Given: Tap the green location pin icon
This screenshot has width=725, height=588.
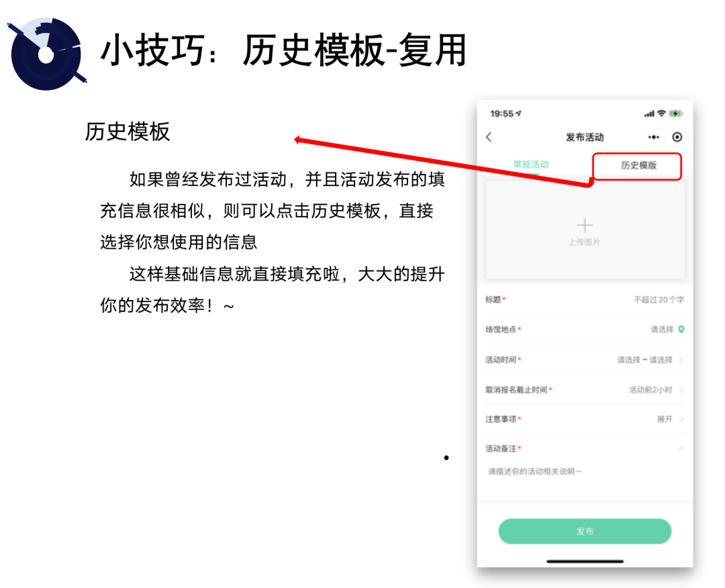Looking at the screenshot, I should pyautogui.click(x=681, y=329).
